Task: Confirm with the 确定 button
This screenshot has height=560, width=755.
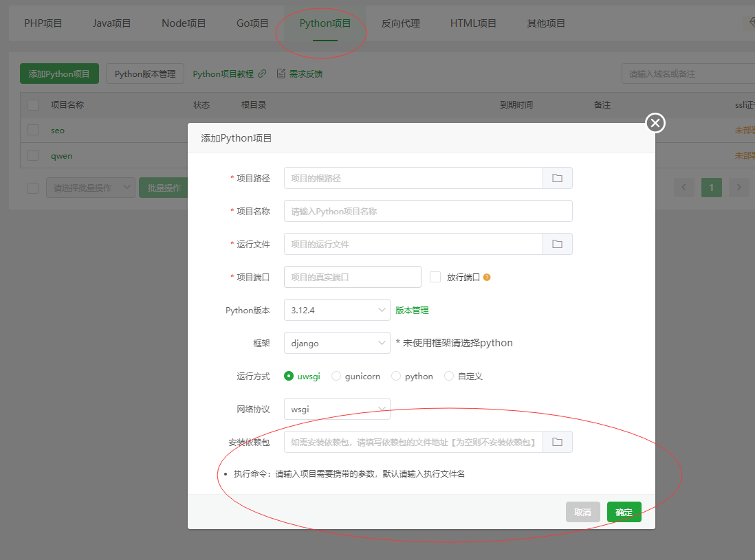Action: coord(624,512)
